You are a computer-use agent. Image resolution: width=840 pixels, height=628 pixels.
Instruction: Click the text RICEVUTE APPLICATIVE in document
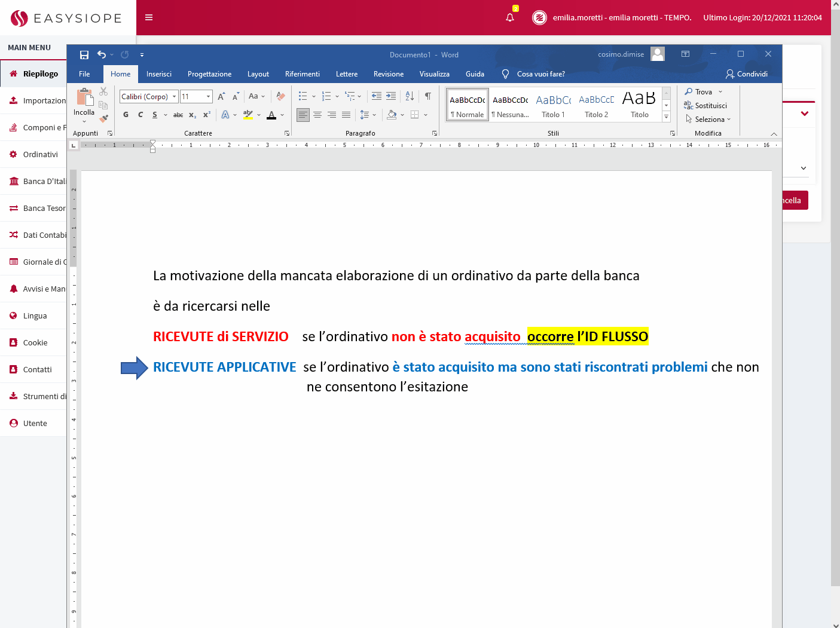pos(225,367)
